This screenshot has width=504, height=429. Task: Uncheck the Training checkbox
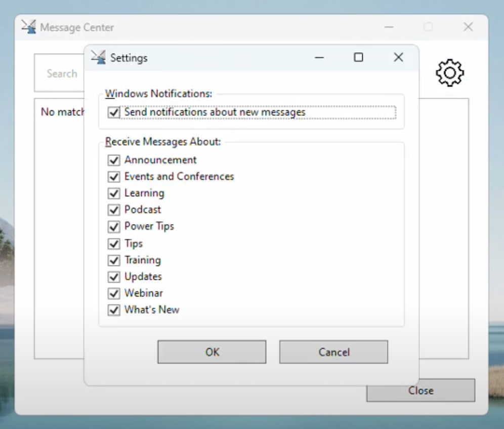point(113,261)
